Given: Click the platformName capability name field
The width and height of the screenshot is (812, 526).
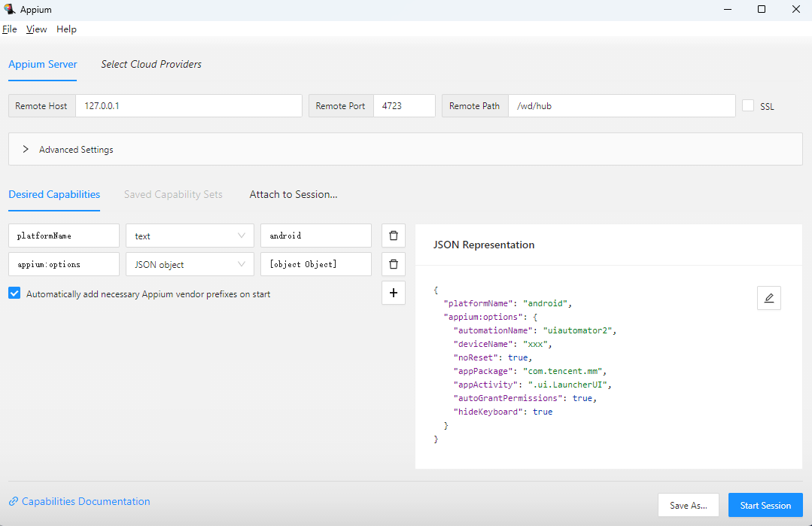Looking at the screenshot, I should point(64,236).
